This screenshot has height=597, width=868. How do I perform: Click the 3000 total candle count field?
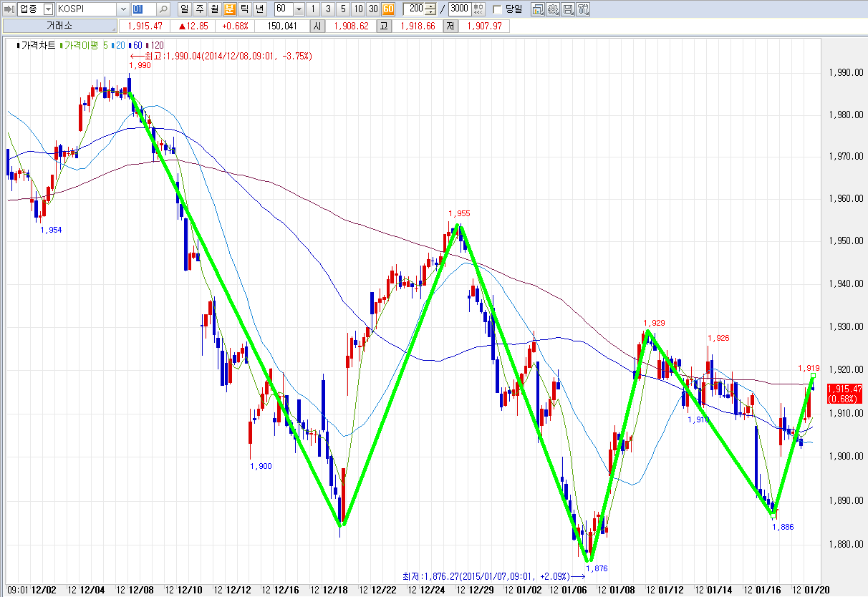(x=459, y=9)
